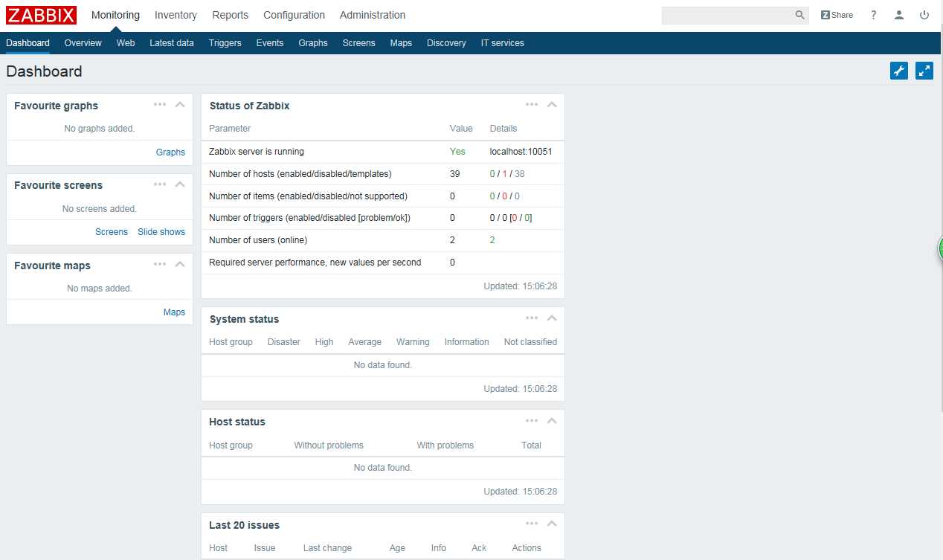The height and width of the screenshot is (560, 943).
Task: Open Last 20 issues widget menu dots
Action: (x=532, y=524)
